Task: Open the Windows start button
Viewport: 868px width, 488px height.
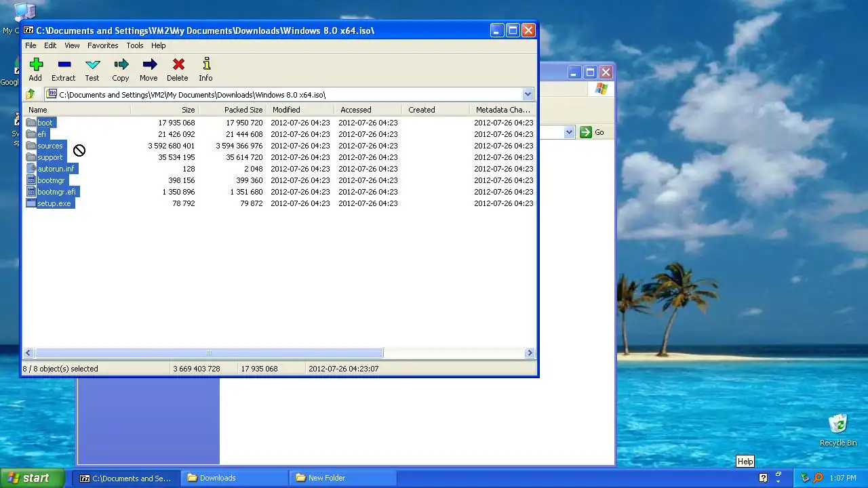Action: coord(33,478)
